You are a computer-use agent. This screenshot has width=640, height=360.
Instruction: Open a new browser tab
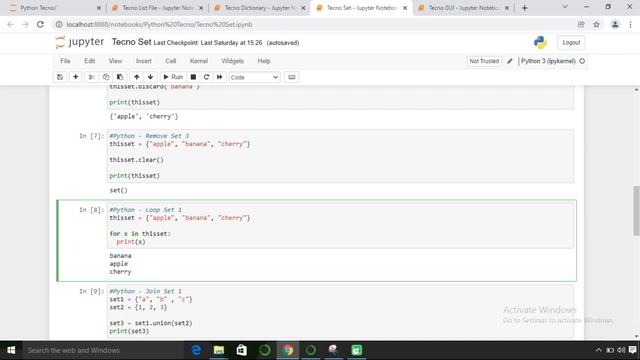524,8
